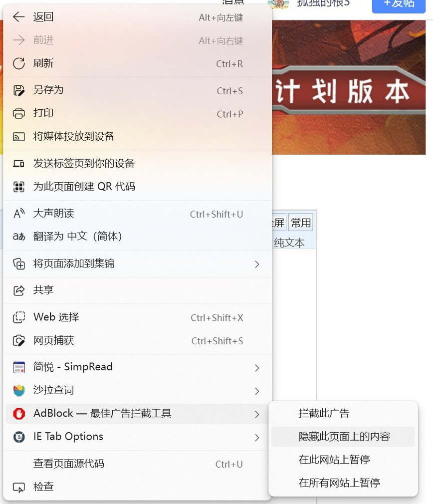The image size is (433, 504).
Task: Click the 常用 button in editor toolbar
Action: coord(301,223)
